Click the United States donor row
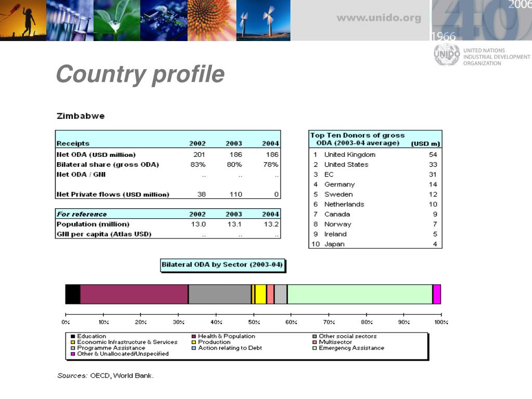This screenshot has width=532, height=399. pyautogui.click(x=375, y=165)
